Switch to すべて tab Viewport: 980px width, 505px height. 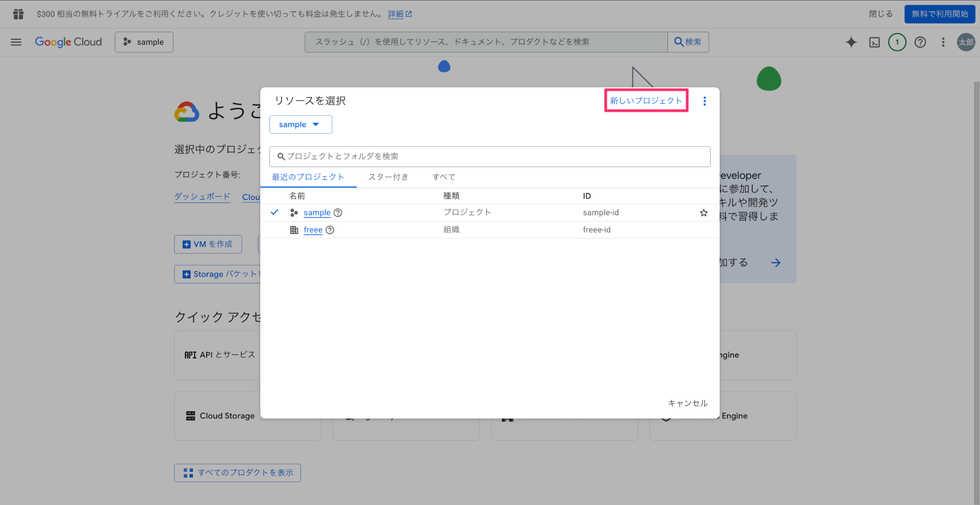444,177
